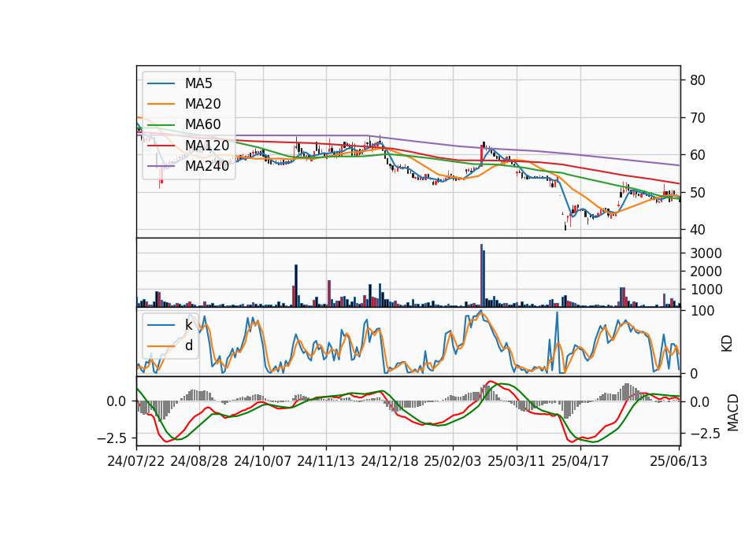This screenshot has width=756, height=543.
Task: Click the 25/03/11 date axis label
Action: [517, 461]
